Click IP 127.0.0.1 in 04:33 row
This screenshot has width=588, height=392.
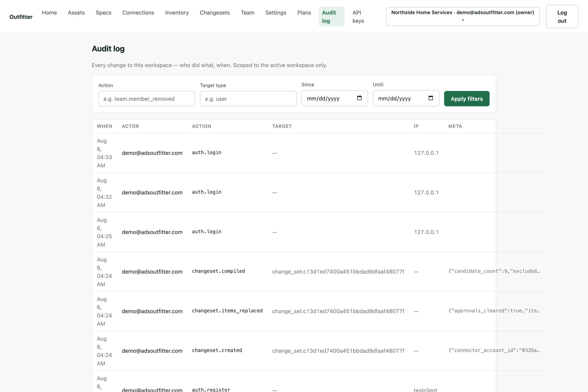[x=426, y=153]
